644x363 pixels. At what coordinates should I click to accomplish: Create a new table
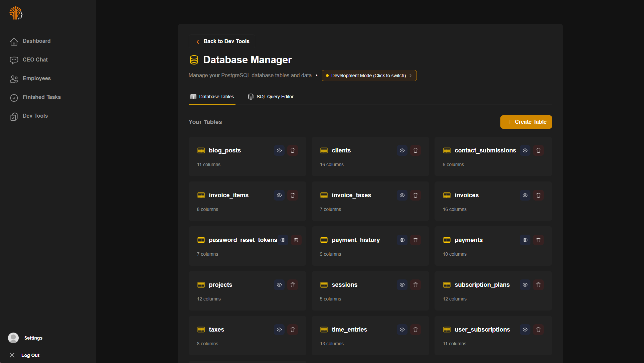tap(526, 122)
